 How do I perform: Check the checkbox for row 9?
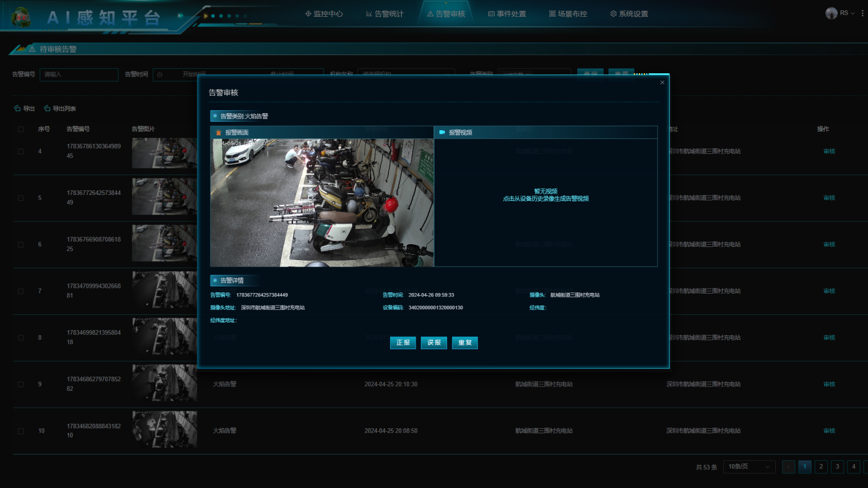[x=21, y=384]
